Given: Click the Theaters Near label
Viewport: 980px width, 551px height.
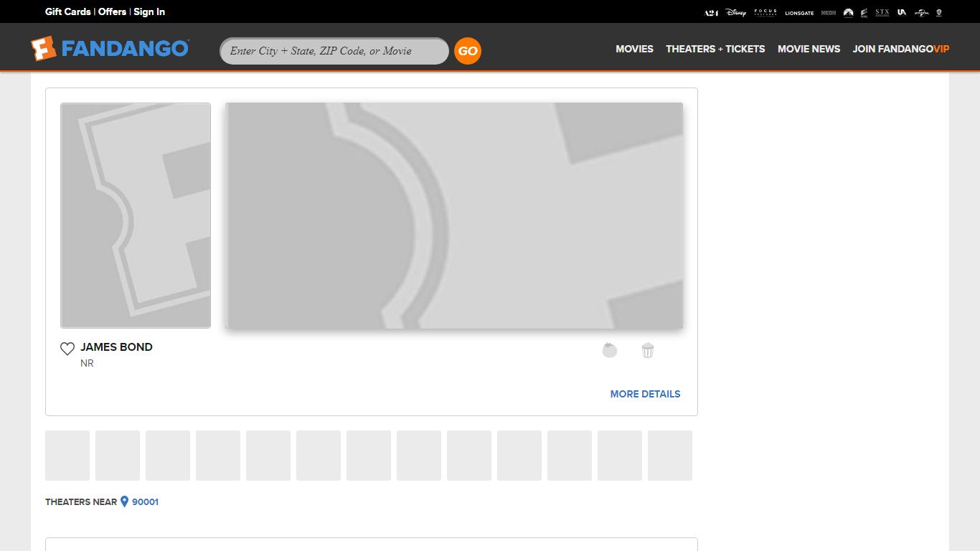Looking at the screenshot, I should (x=81, y=502).
